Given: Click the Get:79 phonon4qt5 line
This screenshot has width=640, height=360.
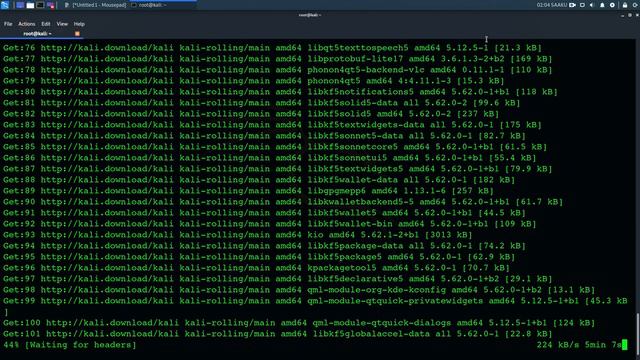Looking at the screenshot, I should 253,81.
